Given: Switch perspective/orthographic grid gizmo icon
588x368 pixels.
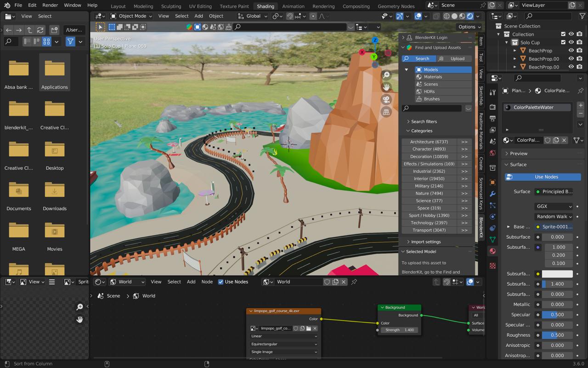Looking at the screenshot, I should 386,112.
